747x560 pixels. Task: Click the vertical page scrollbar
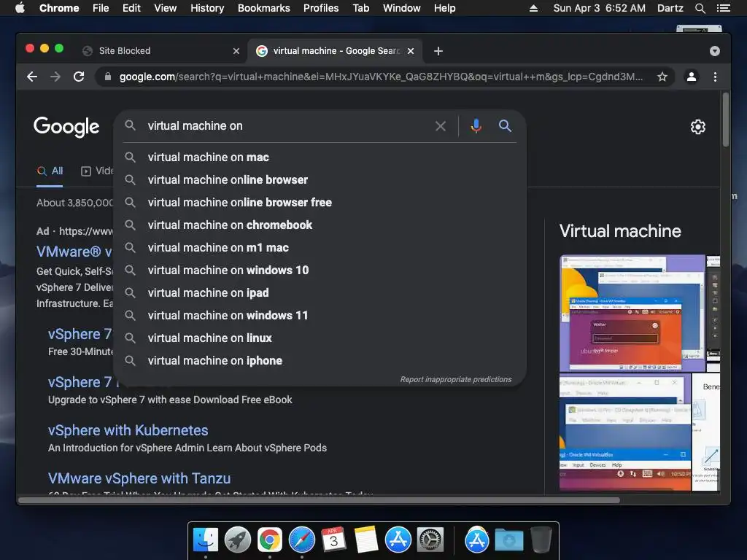tap(726, 119)
